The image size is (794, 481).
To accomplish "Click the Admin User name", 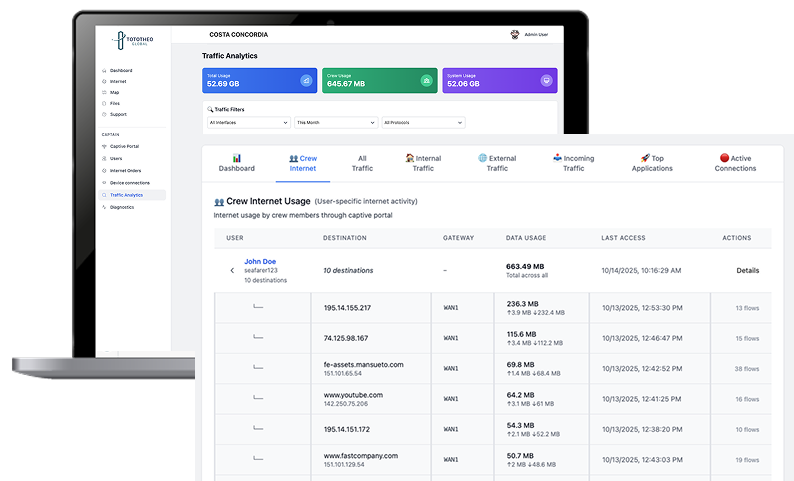I will tap(536, 34).
